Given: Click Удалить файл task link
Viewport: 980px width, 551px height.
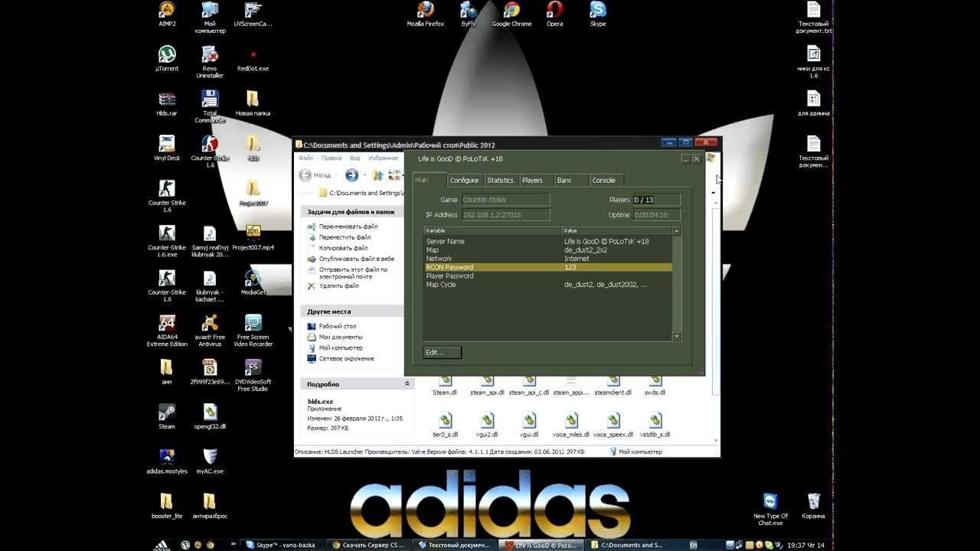Looking at the screenshot, I should 339,286.
